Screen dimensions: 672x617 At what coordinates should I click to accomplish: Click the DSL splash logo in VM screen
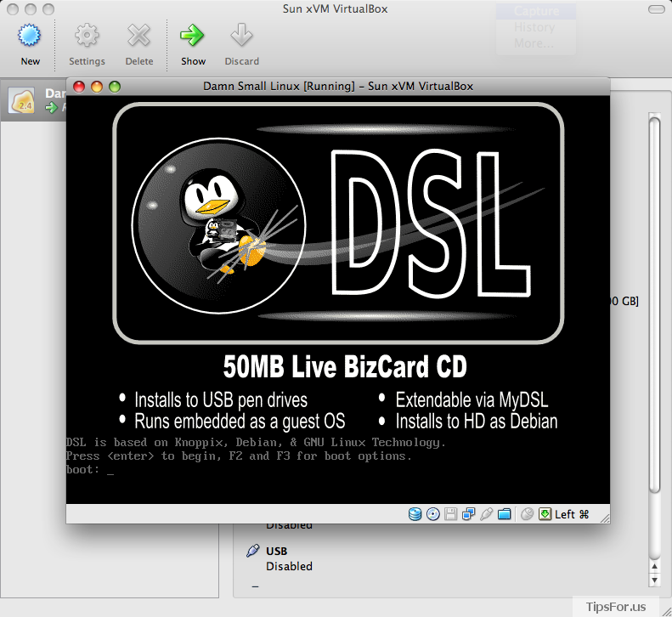[338, 223]
